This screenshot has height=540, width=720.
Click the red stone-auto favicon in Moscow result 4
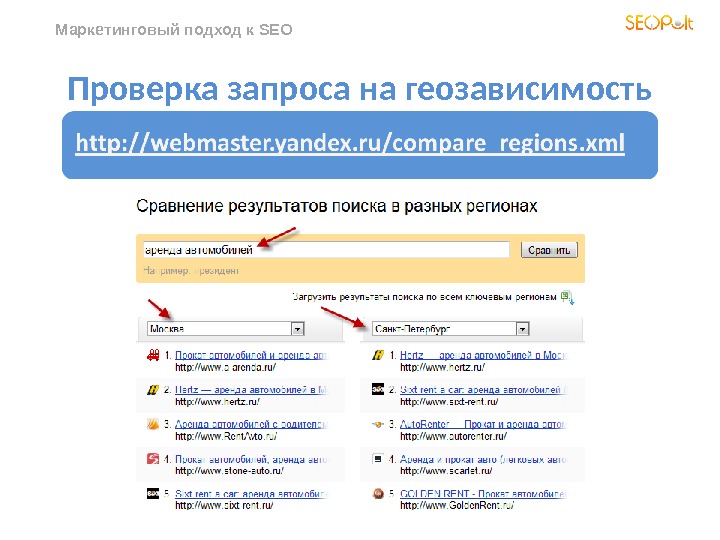pos(152,458)
